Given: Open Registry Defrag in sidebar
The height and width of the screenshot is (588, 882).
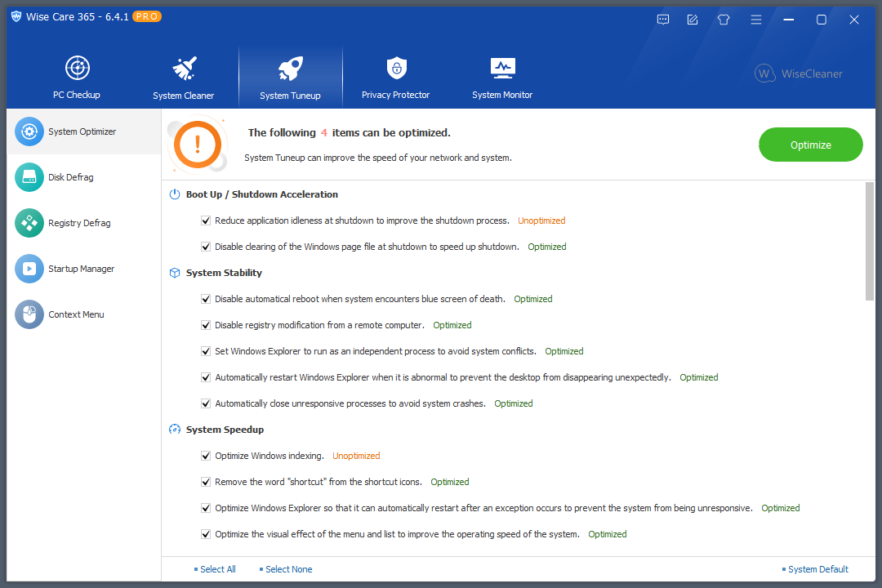Looking at the screenshot, I should click(84, 223).
